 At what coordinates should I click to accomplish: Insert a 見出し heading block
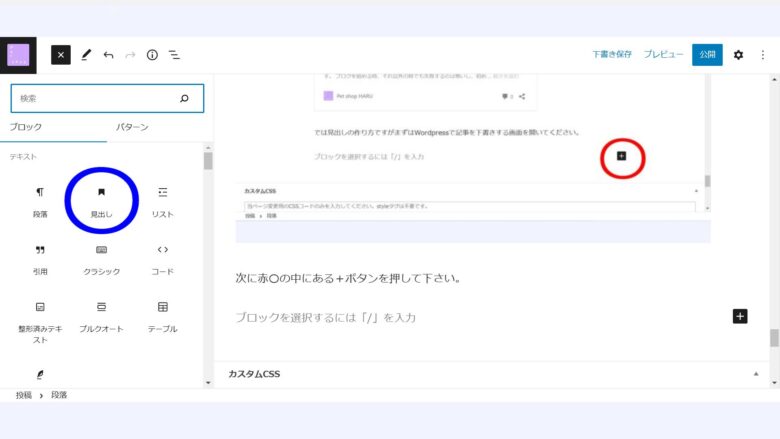[101, 202]
